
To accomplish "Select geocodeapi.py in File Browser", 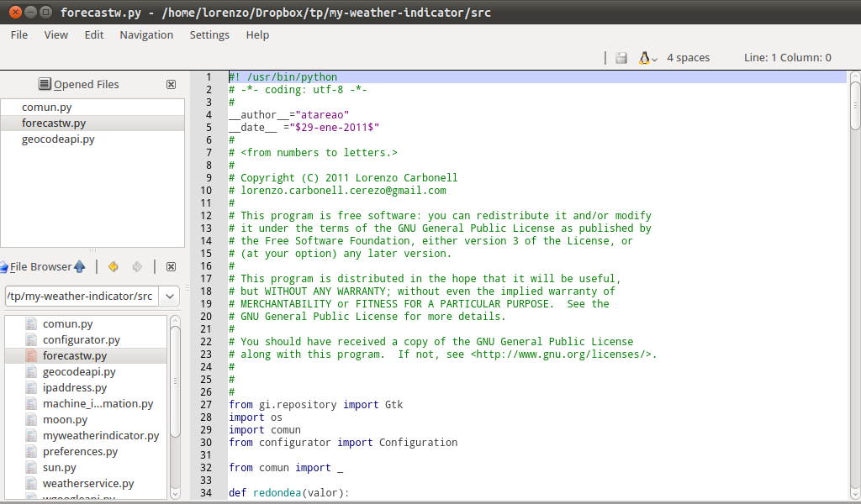I will [86, 372].
